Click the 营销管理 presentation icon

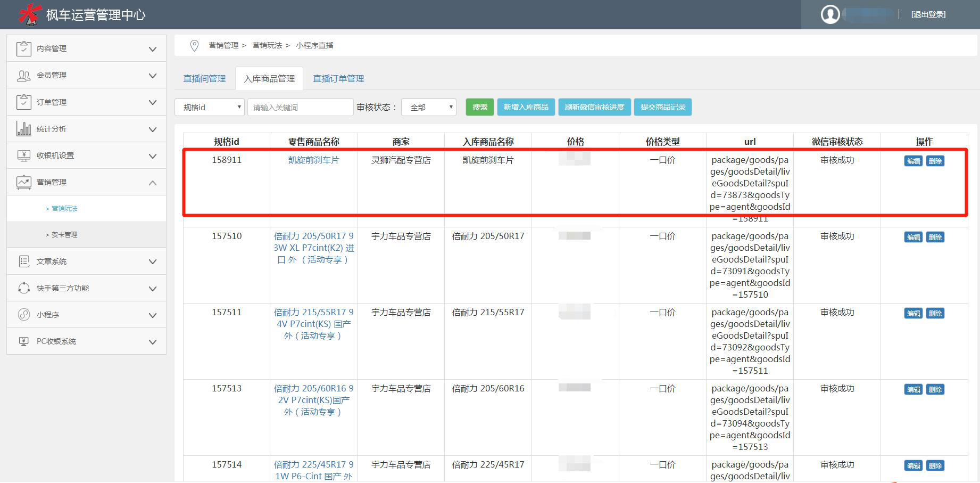[x=24, y=182]
